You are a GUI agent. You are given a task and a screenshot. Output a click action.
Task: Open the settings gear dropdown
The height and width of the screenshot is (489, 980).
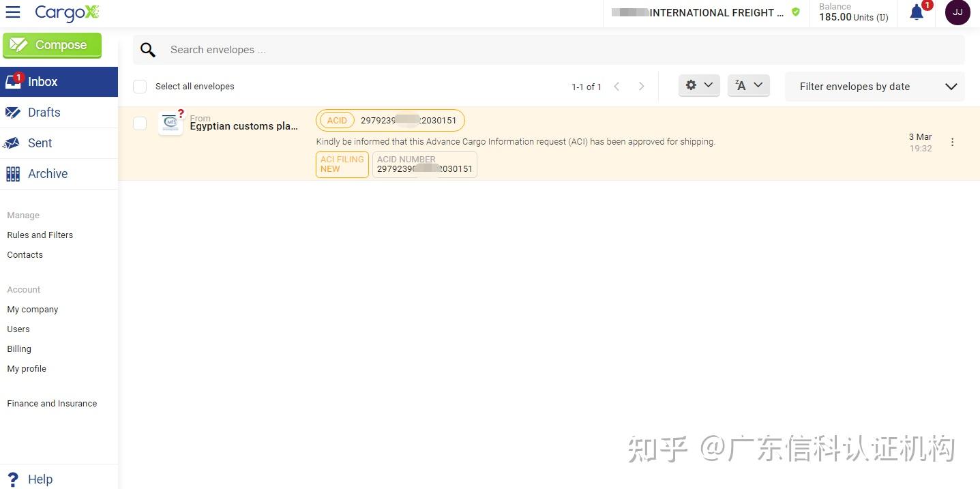(698, 85)
